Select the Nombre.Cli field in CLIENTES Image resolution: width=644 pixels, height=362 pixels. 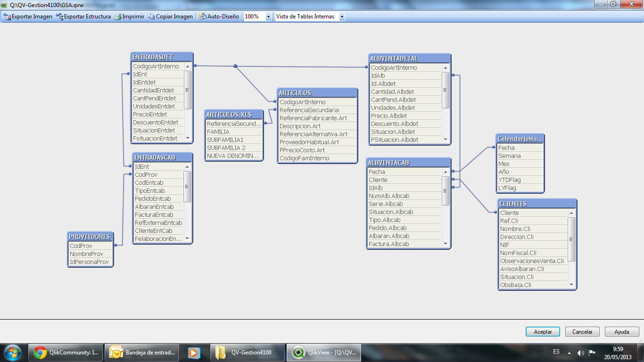pos(533,229)
